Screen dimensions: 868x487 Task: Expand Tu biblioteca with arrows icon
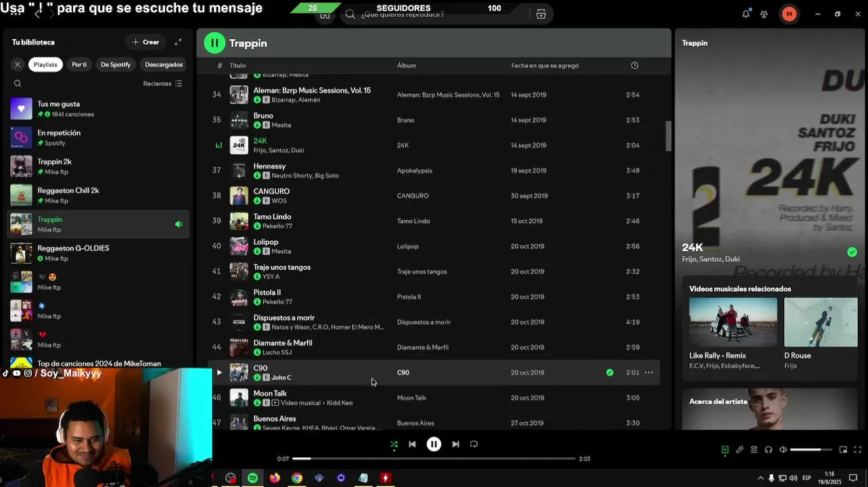coord(178,42)
